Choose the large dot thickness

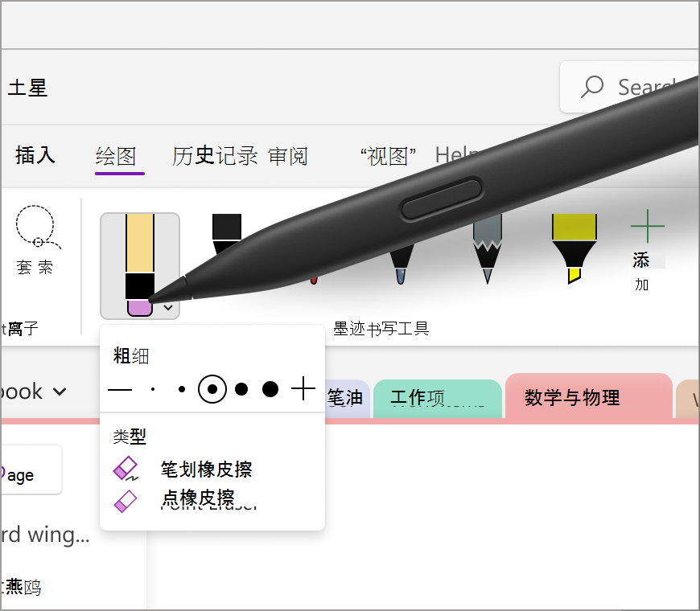point(241,389)
